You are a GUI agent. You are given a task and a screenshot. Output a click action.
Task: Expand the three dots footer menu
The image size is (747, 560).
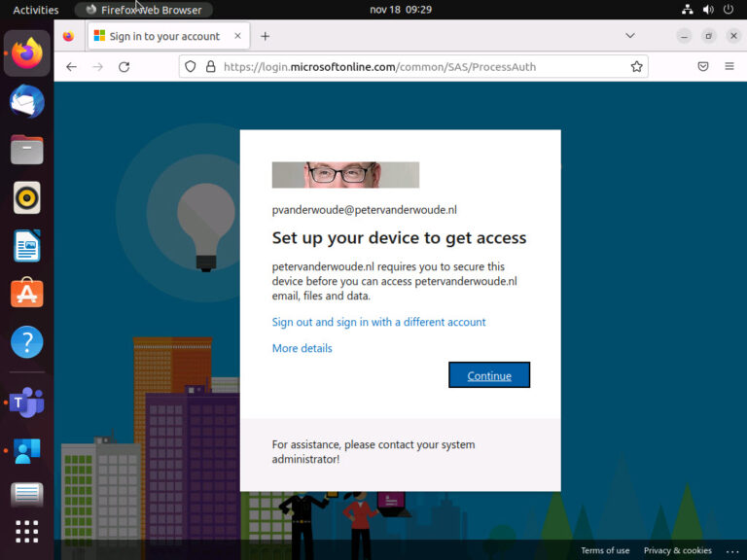pyautogui.click(x=732, y=551)
